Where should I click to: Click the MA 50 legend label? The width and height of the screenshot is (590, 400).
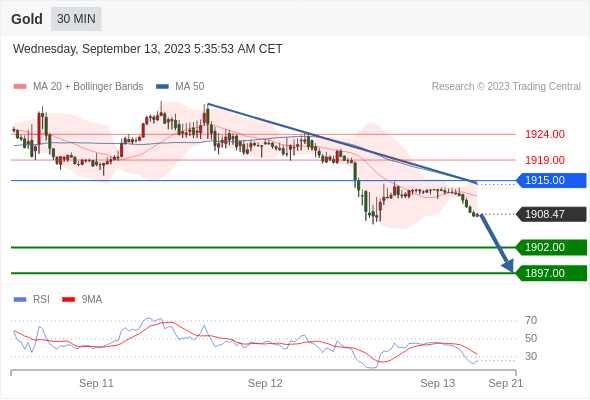pyautogui.click(x=190, y=87)
